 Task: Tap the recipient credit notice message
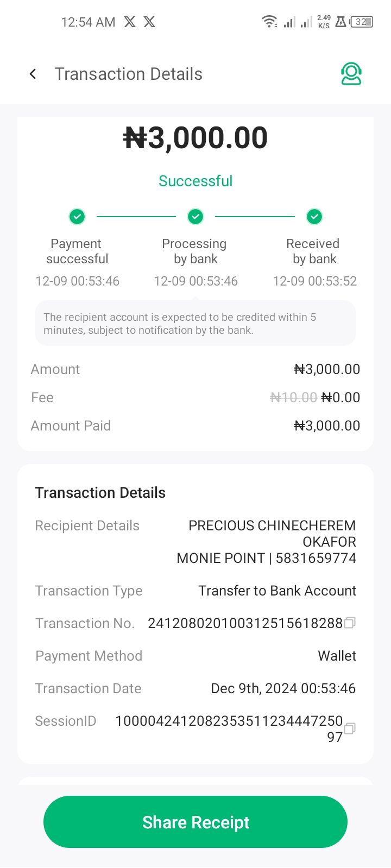pos(195,324)
